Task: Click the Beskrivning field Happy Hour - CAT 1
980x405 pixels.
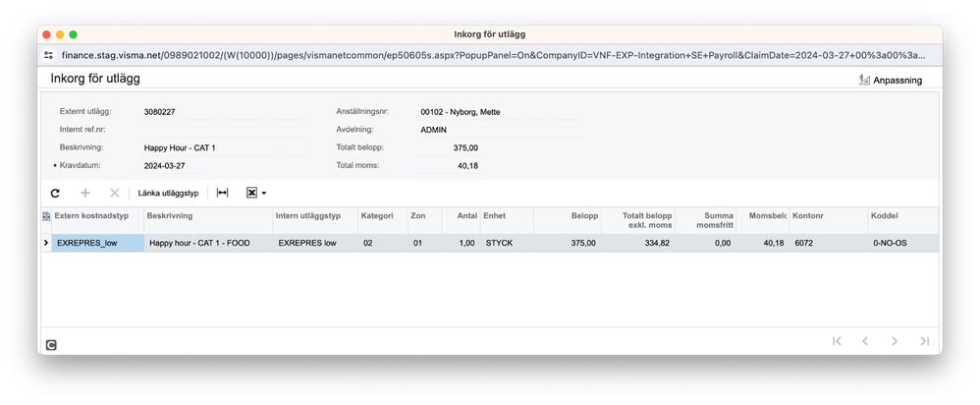Action: pos(223,147)
